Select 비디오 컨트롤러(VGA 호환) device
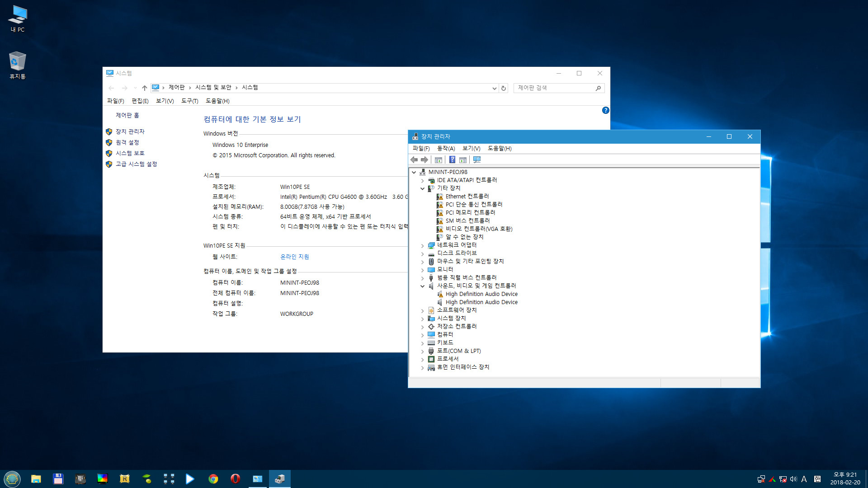Image resolution: width=868 pixels, height=488 pixels. coord(479,229)
